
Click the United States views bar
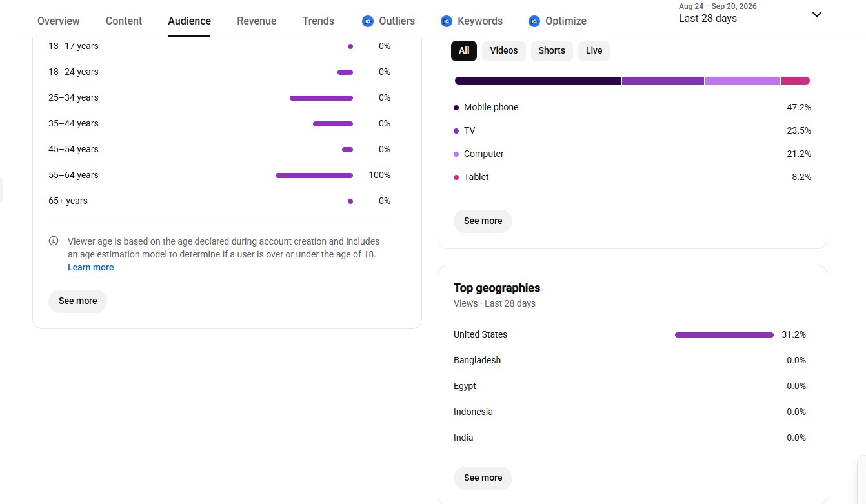724,335
